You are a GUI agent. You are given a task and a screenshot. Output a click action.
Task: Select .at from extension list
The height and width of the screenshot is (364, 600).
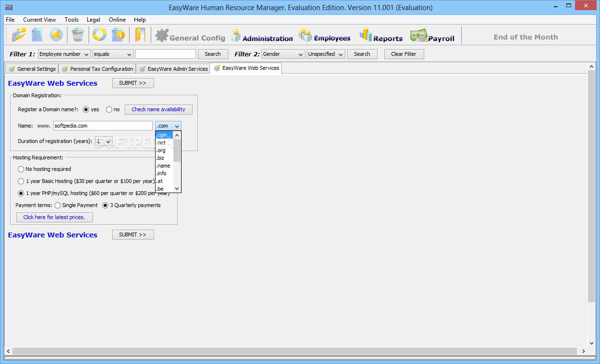[164, 181]
